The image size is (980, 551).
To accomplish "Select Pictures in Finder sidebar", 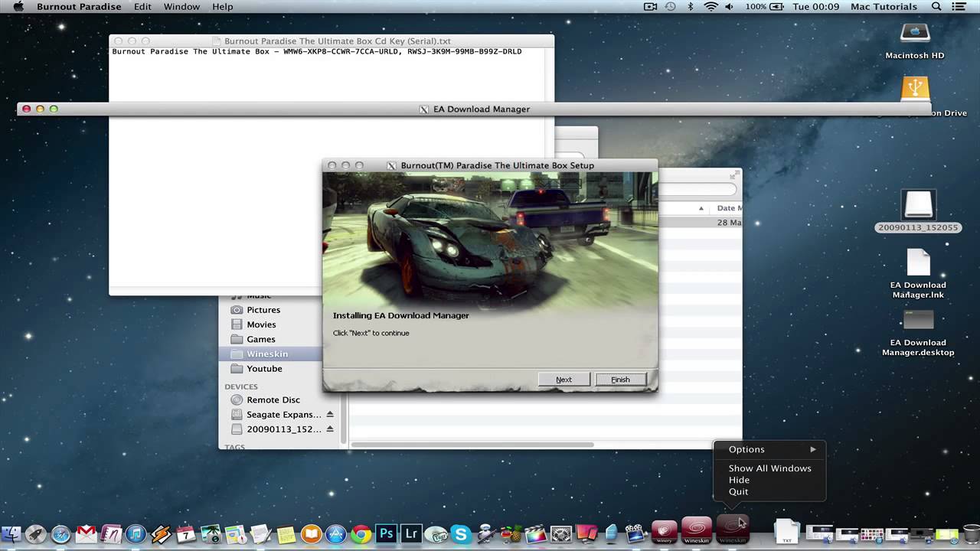I will [263, 310].
